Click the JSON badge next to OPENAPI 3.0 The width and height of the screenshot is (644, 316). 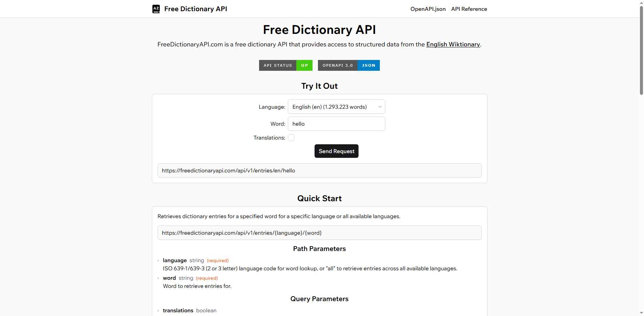[368, 65]
